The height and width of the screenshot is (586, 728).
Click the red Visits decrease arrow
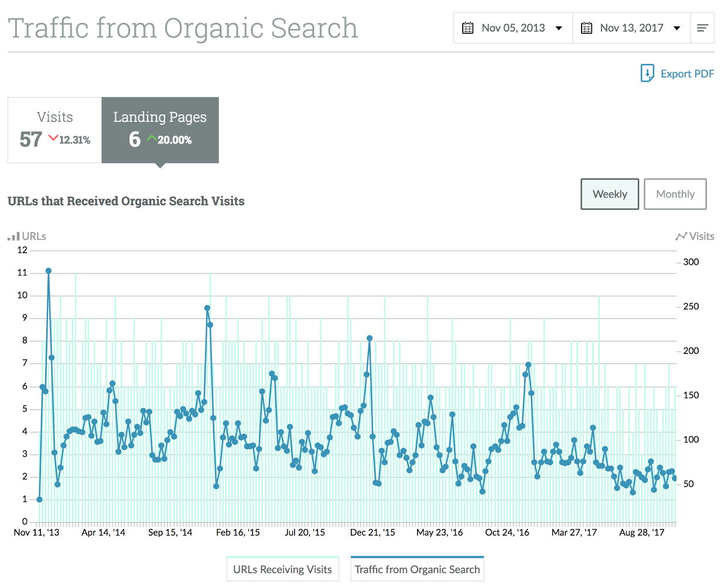coord(53,138)
